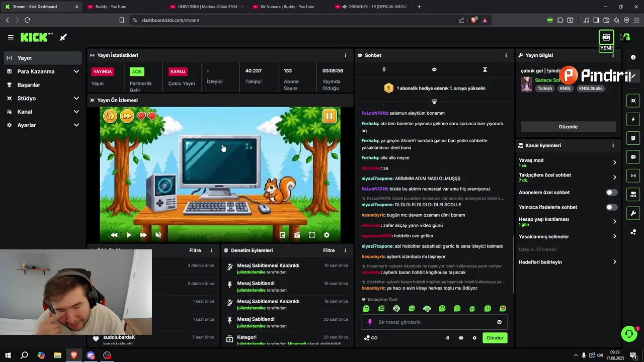Expand the Stüdyo menu
The height and width of the screenshot is (362, 644).
click(43, 98)
